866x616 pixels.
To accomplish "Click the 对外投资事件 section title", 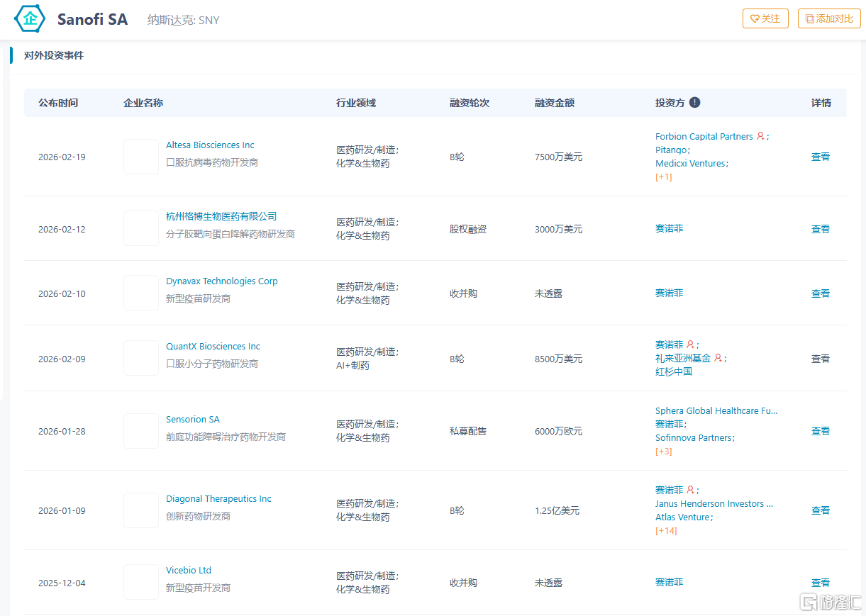I will click(x=54, y=55).
